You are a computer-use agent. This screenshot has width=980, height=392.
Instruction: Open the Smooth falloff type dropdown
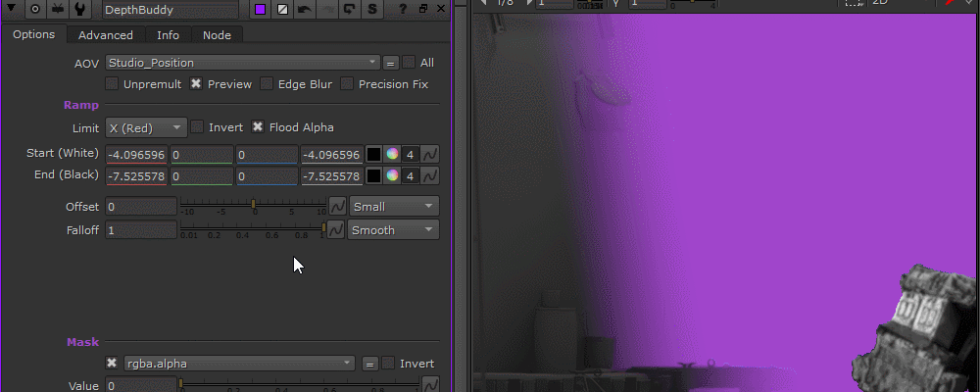[x=393, y=229]
